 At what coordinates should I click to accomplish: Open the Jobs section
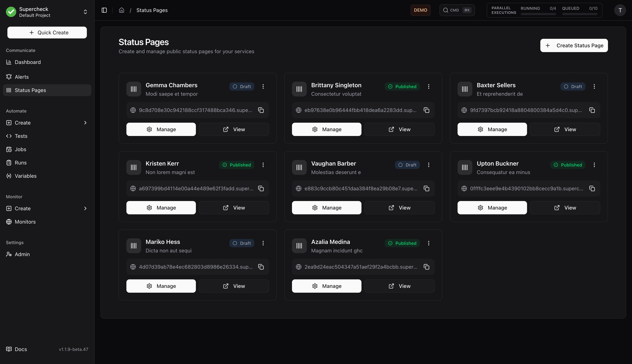21,149
